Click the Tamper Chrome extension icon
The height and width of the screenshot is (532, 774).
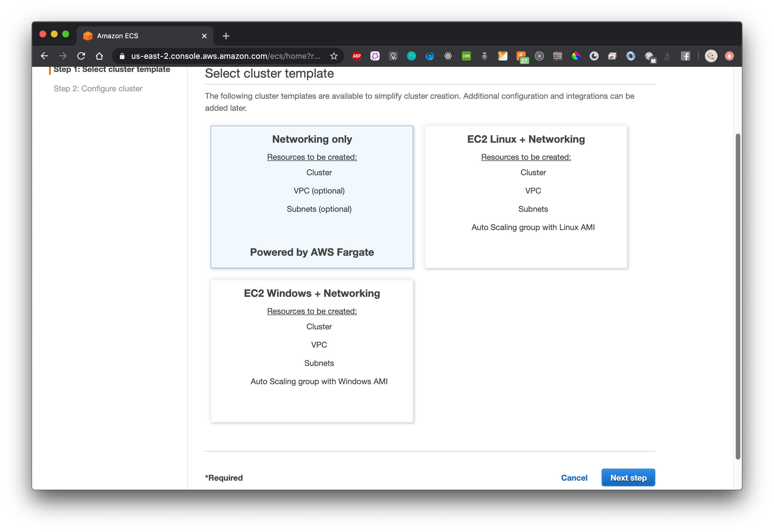(558, 56)
